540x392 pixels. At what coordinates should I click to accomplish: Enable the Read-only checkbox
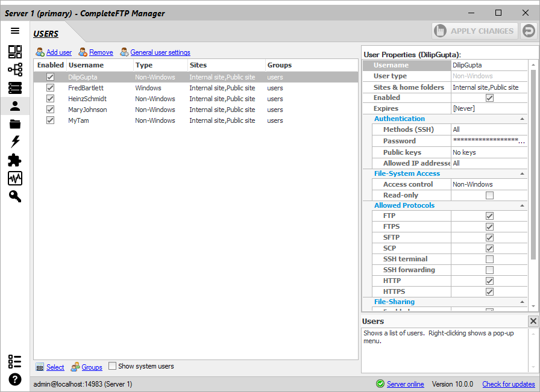(489, 195)
